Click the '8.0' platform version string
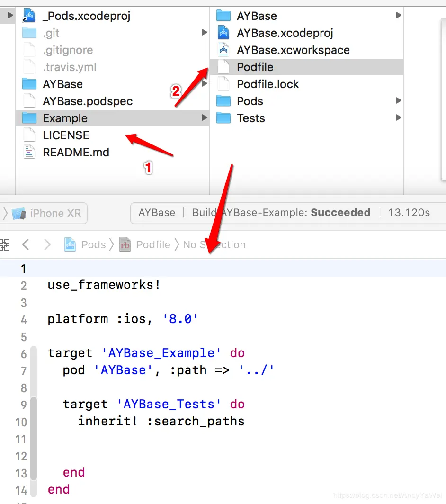Viewport: 446px width, 504px height. (180, 319)
